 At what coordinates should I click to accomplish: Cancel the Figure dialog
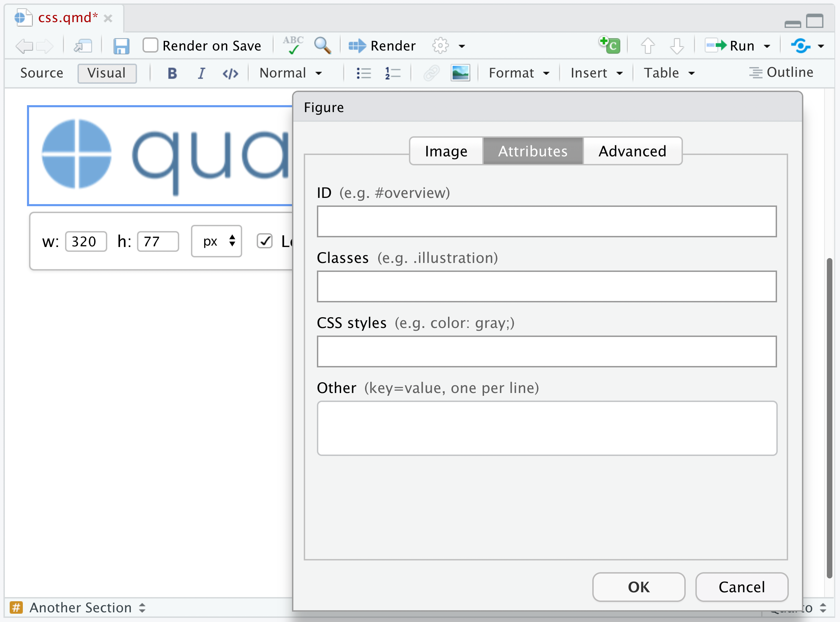coord(741,587)
